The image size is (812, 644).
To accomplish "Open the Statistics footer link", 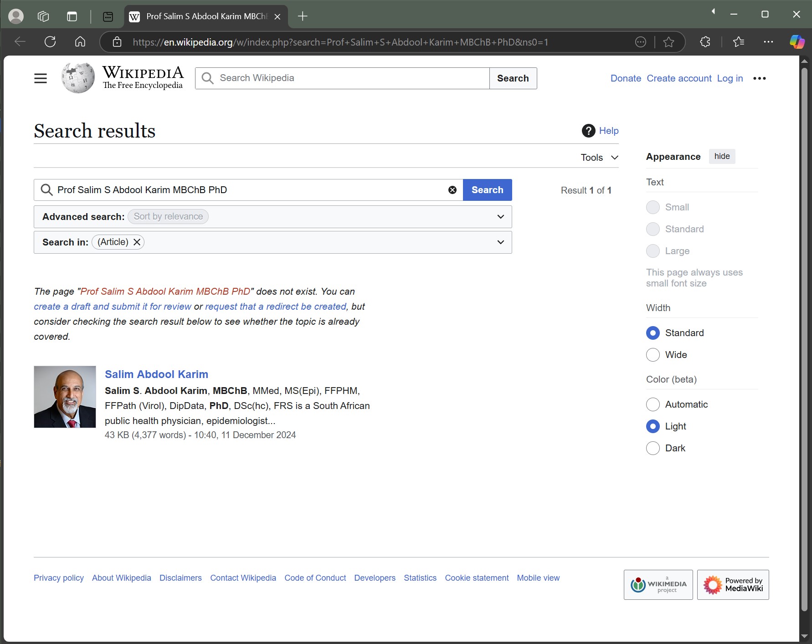I will point(420,578).
